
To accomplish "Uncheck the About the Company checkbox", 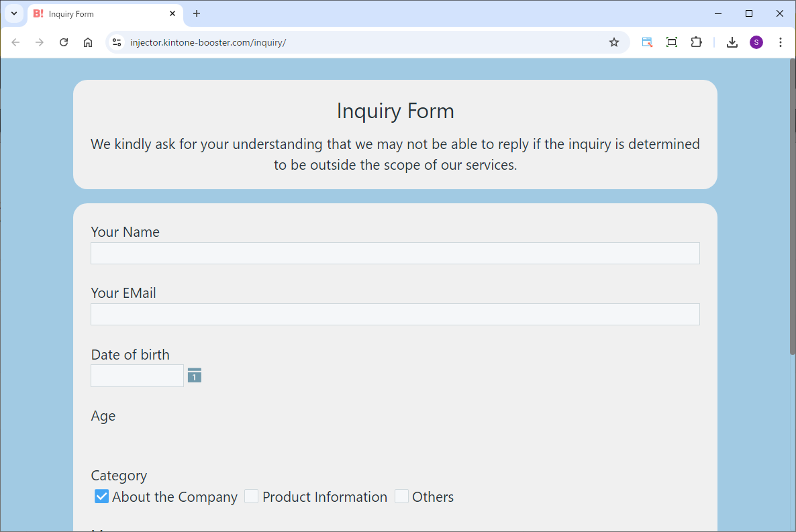I will (101, 496).
